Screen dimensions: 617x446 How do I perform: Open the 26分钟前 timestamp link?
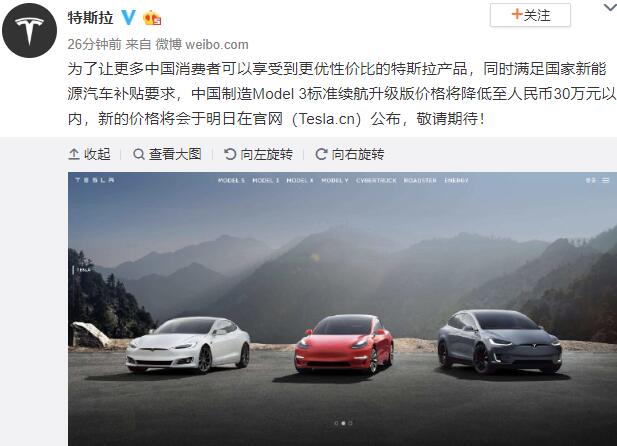94,44
